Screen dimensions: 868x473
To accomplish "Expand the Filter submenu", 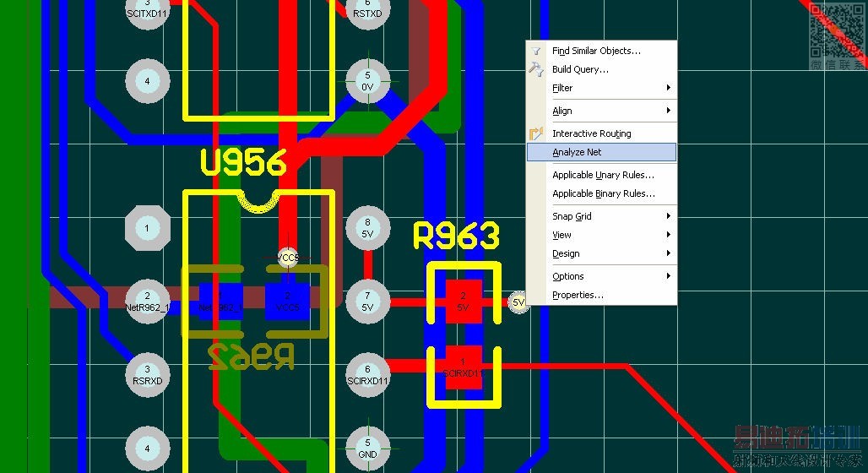I will point(601,88).
